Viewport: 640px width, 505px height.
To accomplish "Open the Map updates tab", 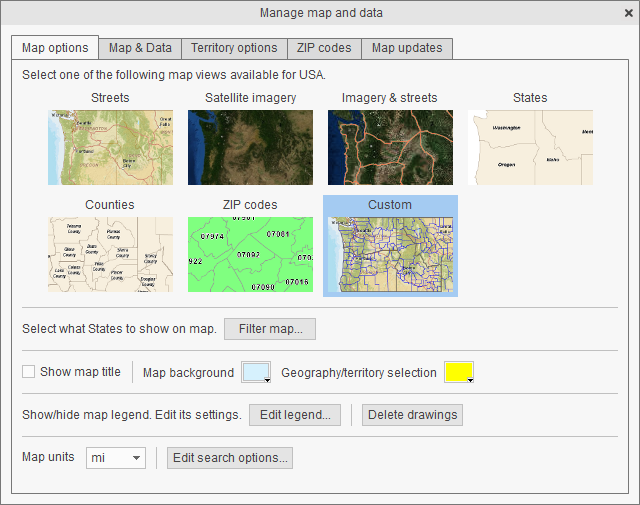I will coord(407,48).
